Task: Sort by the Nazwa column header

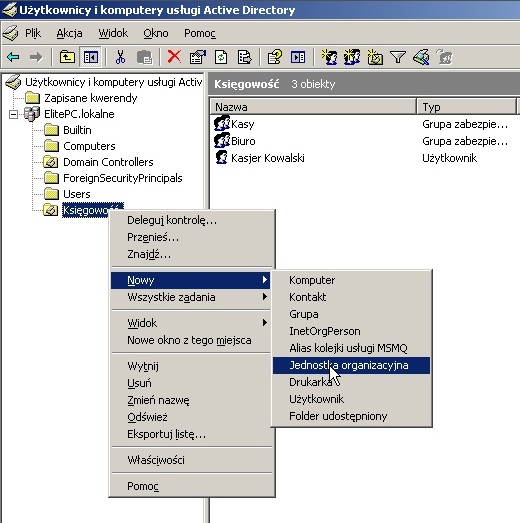Action: click(313, 107)
